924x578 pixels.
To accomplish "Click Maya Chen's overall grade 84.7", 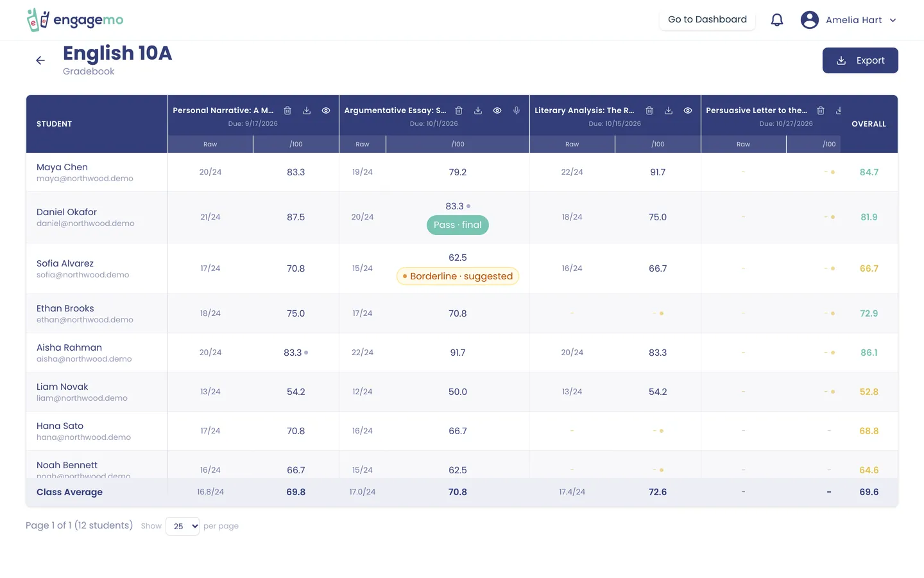I will pos(869,172).
